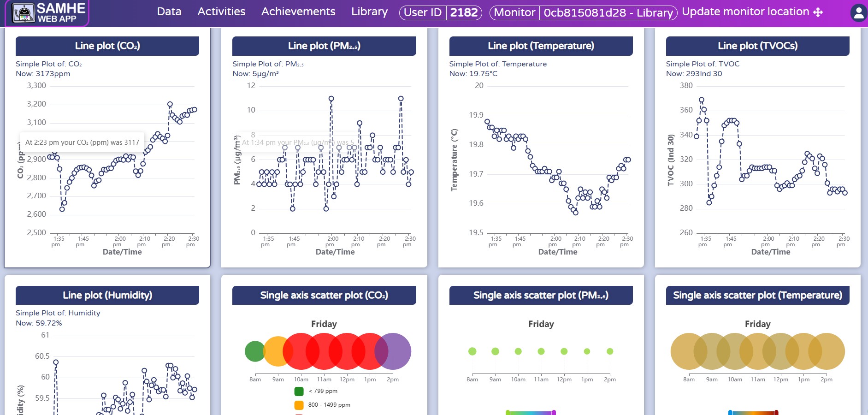Open the user profile avatar icon
Screen dimensions: 868x415
(x=858, y=13)
